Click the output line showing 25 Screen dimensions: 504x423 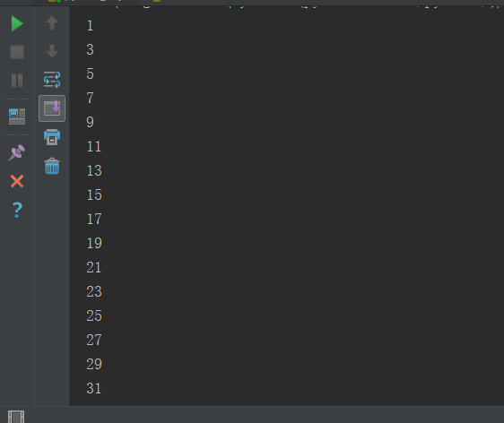(94, 315)
